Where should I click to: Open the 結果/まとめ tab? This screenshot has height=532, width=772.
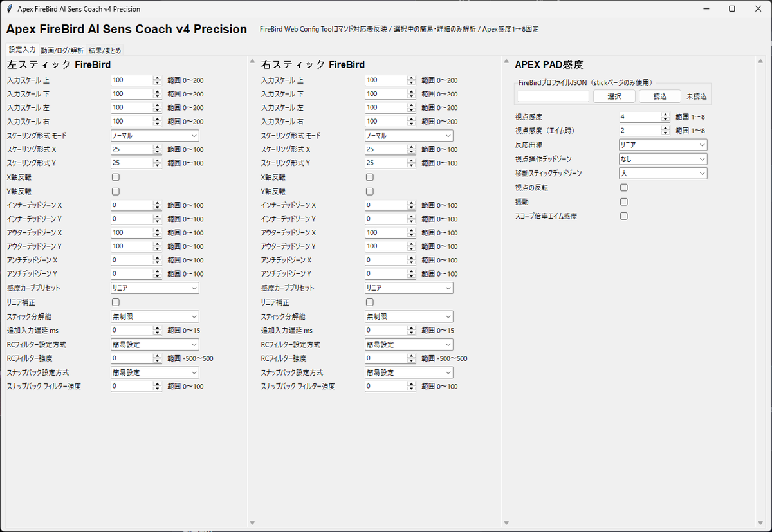point(105,50)
